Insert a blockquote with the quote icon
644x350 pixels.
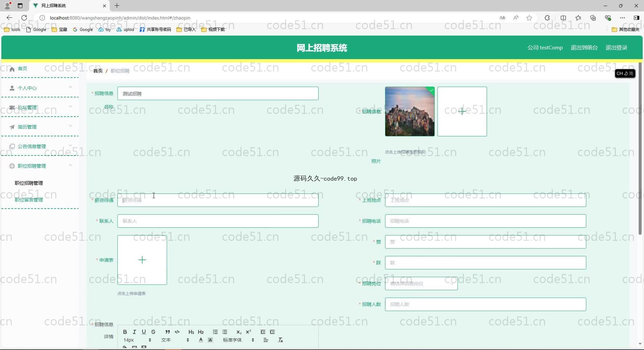[167, 332]
